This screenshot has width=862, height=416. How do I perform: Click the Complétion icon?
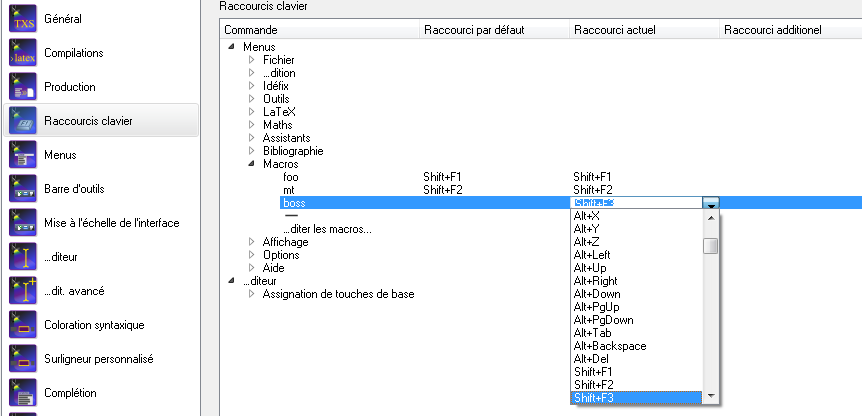[23, 393]
